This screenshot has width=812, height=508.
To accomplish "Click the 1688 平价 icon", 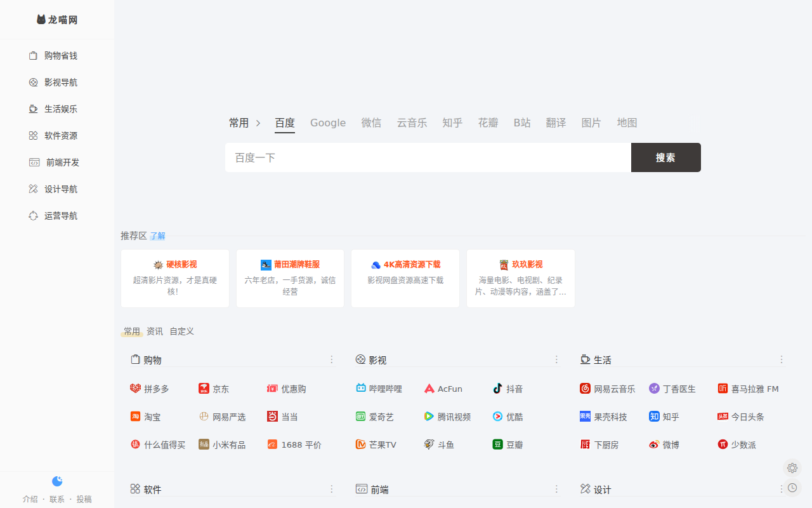I will (272, 444).
